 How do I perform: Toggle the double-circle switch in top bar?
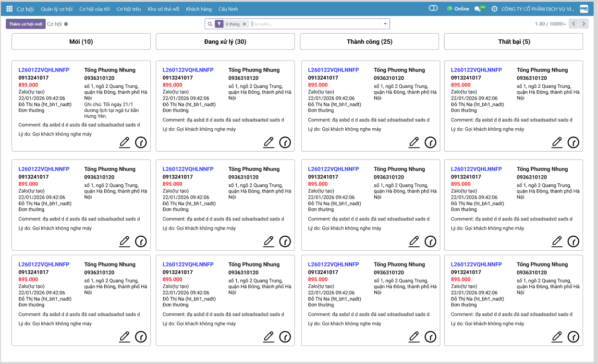433,9
